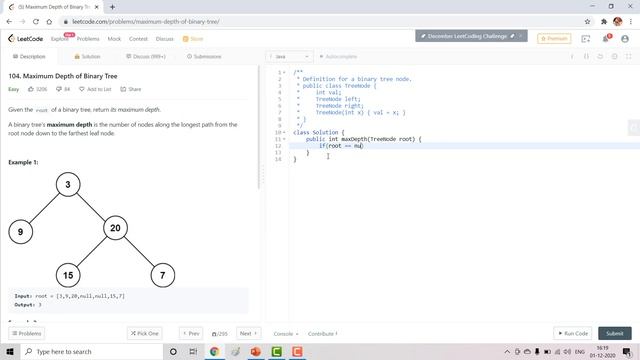
Task: Go to the Mock section
Action: (x=114, y=39)
